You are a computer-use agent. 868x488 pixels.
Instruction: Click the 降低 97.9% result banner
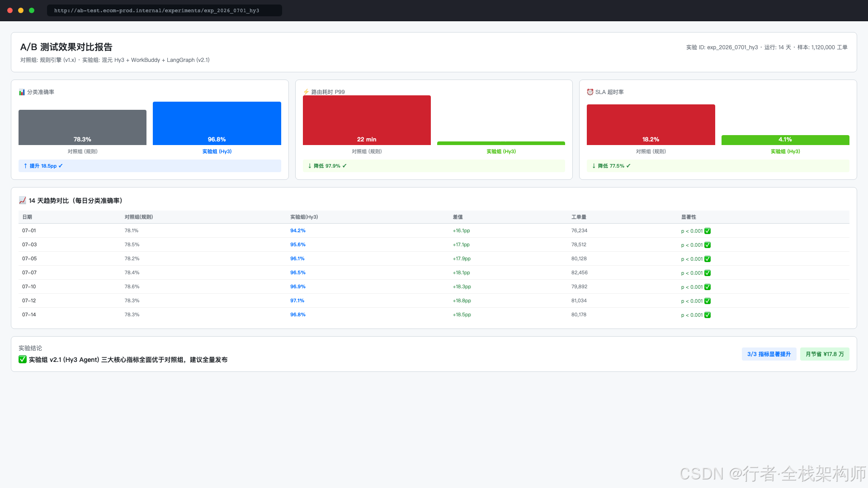pos(434,166)
